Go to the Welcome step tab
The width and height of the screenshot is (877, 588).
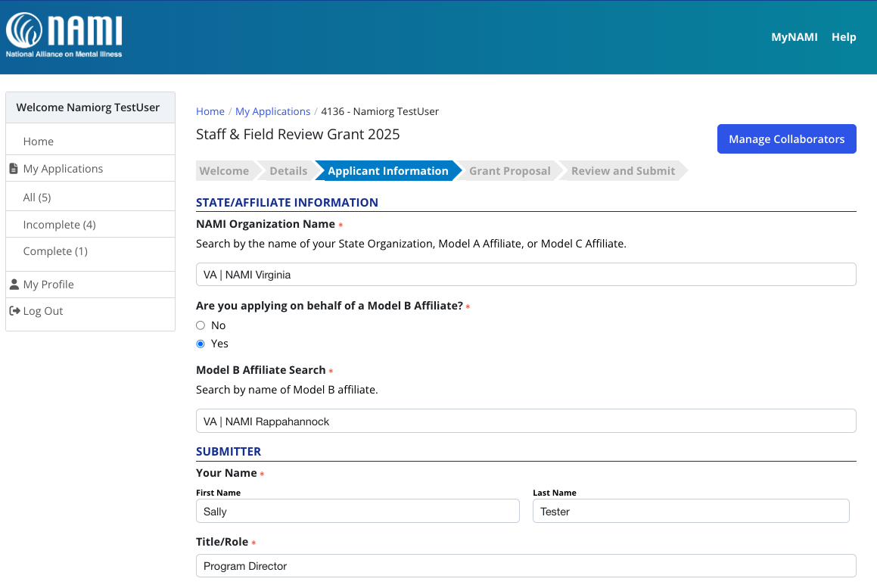(224, 170)
